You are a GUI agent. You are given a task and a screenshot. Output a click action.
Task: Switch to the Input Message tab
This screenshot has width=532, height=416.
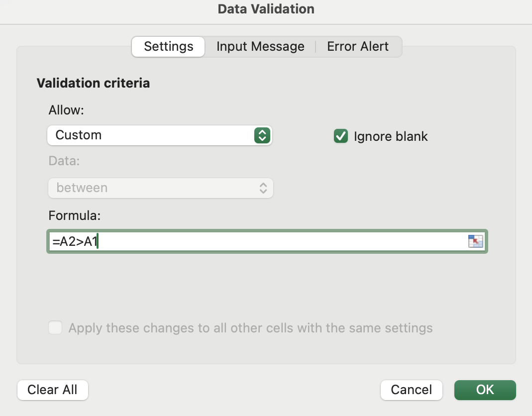point(260,46)
